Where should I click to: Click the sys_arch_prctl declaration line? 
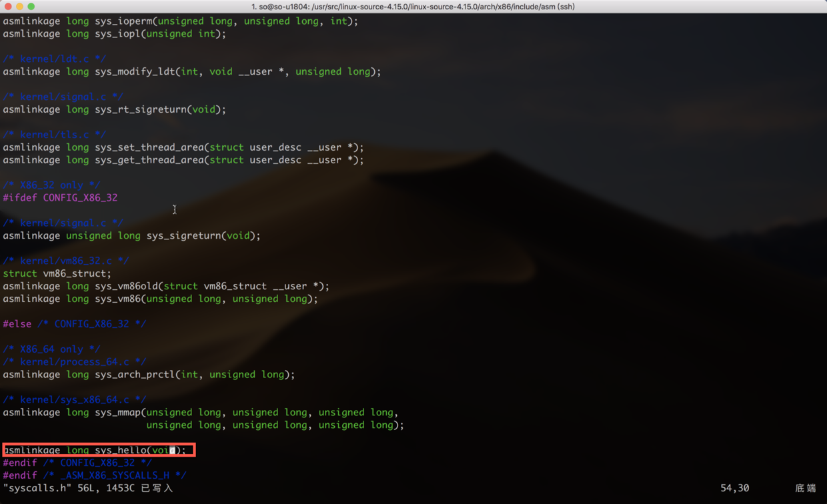tap(149, 375)
